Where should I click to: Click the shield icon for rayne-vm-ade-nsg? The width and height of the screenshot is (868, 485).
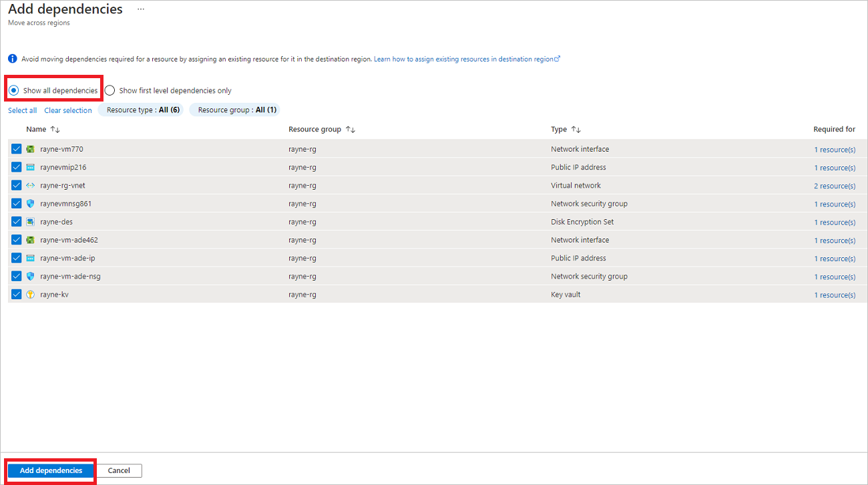pos(30,276)
